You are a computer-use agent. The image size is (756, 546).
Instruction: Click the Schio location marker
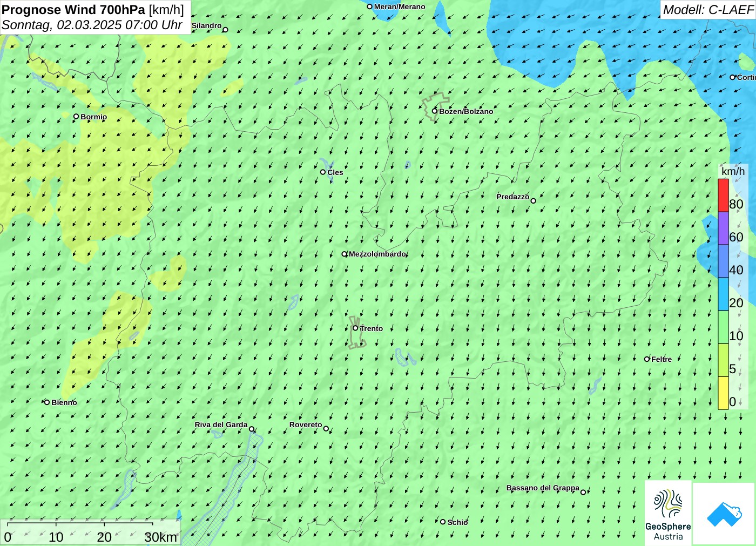tap(443, 522)
